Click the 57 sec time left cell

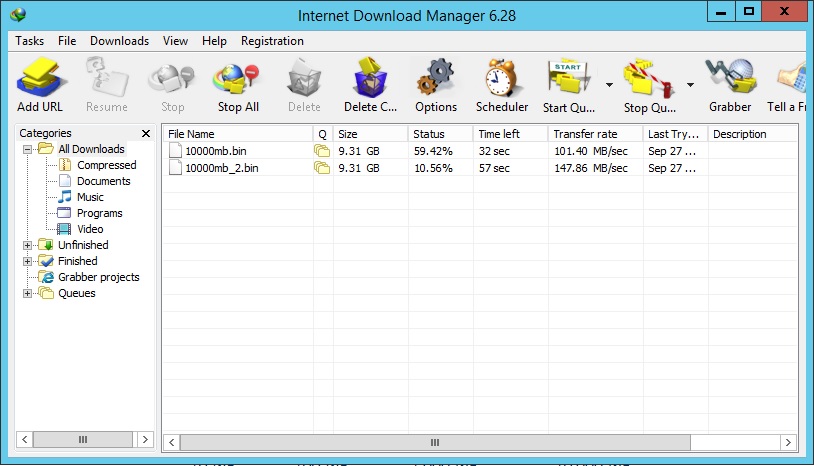coord(494,168)
